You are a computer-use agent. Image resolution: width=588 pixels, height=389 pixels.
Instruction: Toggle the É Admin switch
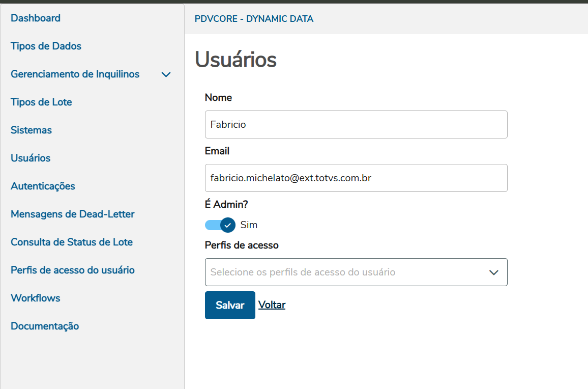click(x=220, y=225)
